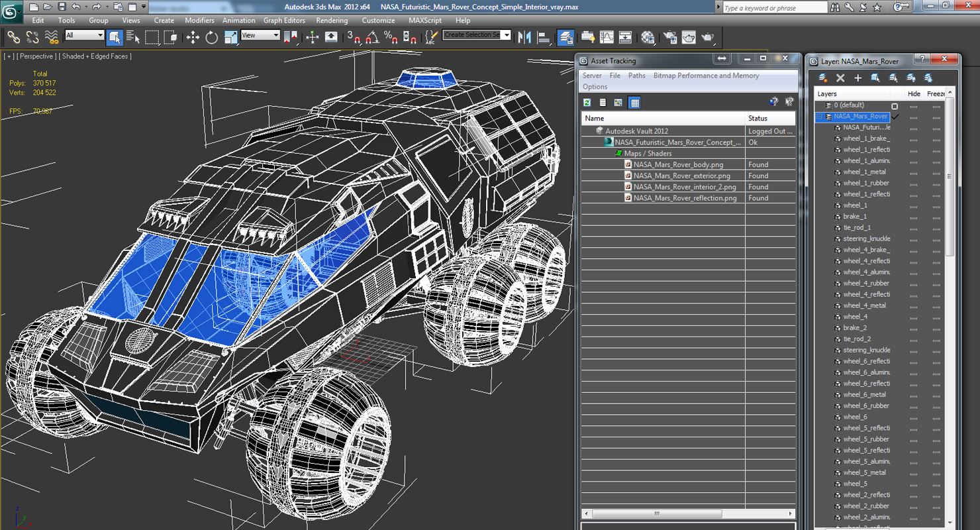Toggle Freeze for NASA_Mars_Rover layer
This screenshot has height=530, width=980.
(936, 117)
